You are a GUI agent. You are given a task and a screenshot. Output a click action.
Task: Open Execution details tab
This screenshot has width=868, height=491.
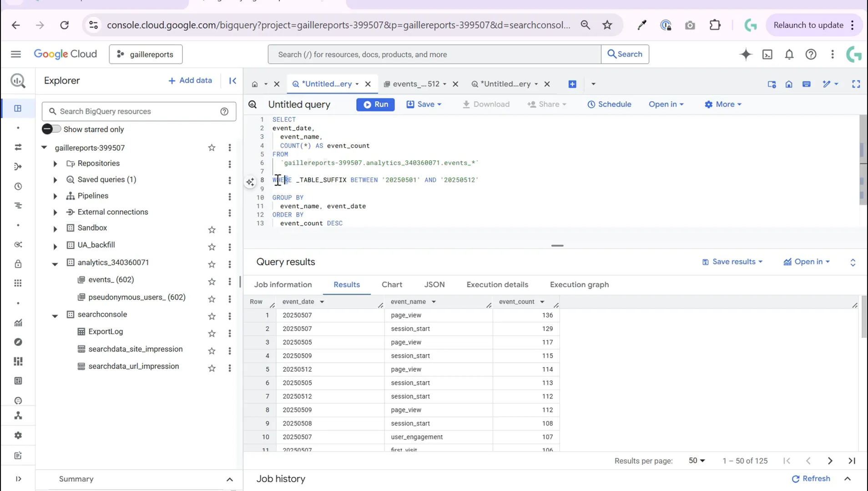click(x=497, y=285)
